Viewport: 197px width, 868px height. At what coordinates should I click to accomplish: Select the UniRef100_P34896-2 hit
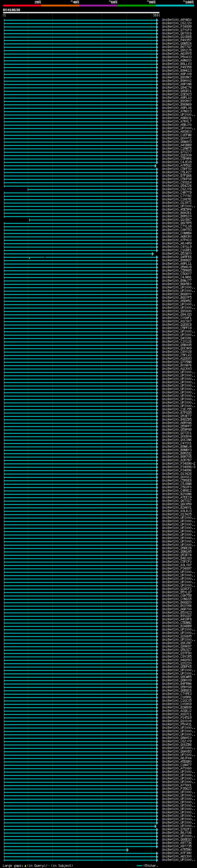[179, 464]
